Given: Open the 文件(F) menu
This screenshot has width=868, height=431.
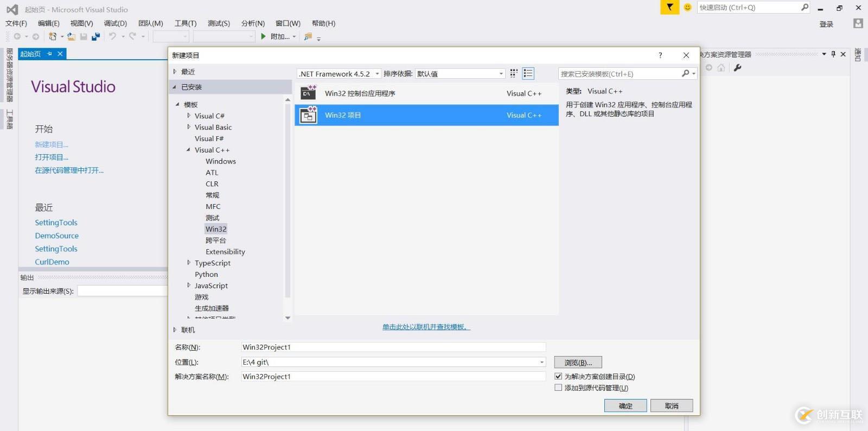Looking at the screenshot, I should pyautogui.click(x=16, y=23).
